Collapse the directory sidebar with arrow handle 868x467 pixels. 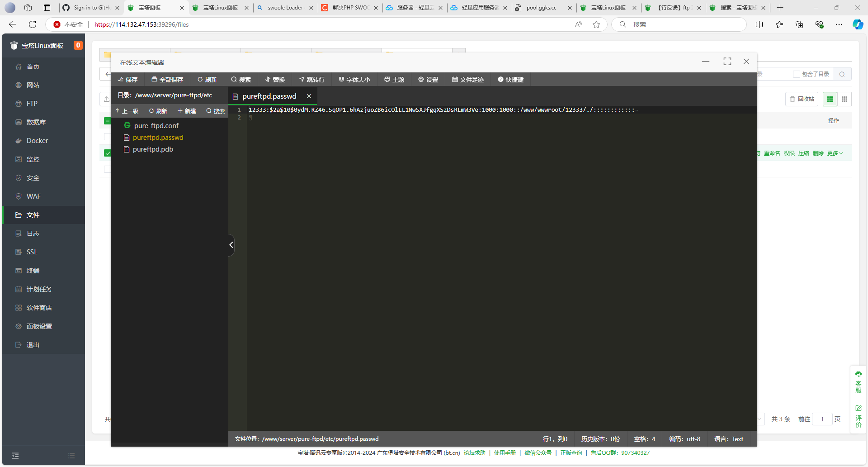pos(231,245)
